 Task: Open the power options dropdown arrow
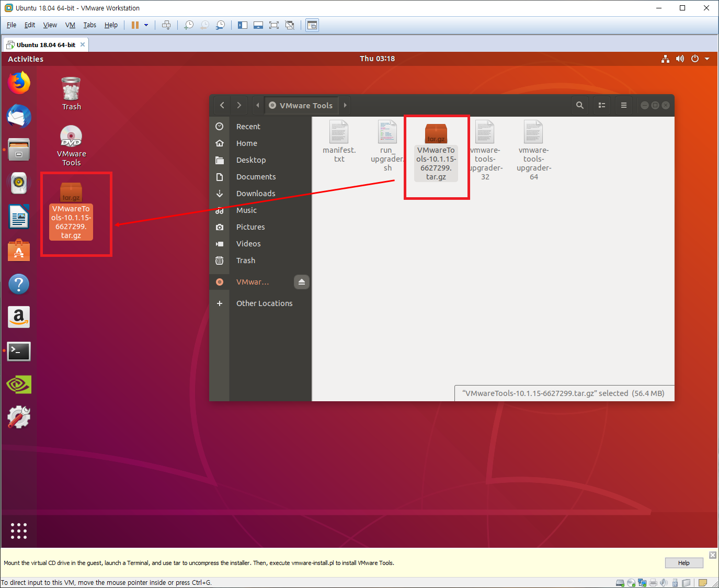coord(146,25)
